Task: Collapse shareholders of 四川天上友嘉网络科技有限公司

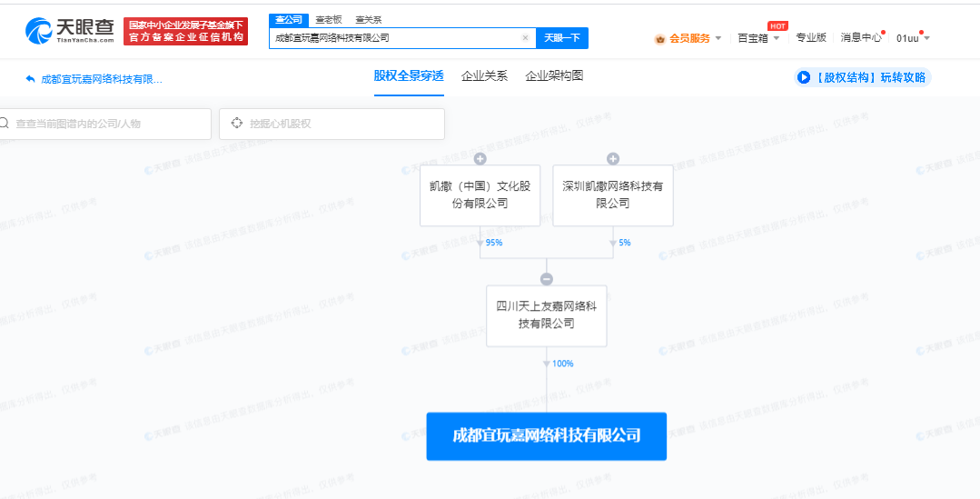Action: click(547, 280)
